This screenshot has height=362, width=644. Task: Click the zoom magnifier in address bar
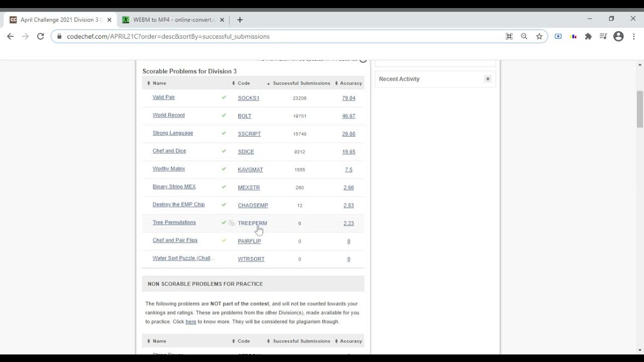[524, 36]
